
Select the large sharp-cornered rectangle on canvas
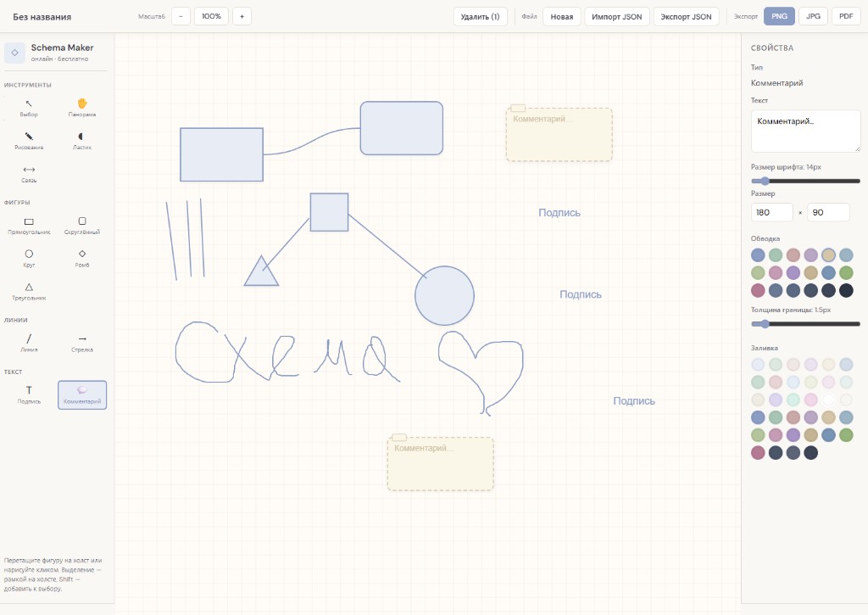[x=221, y=154]
